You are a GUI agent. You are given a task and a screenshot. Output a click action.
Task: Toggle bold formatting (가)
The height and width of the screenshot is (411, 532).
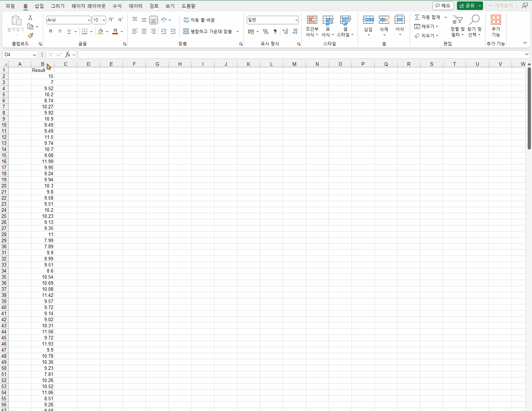pyautogui.click(x=50, y=31)
